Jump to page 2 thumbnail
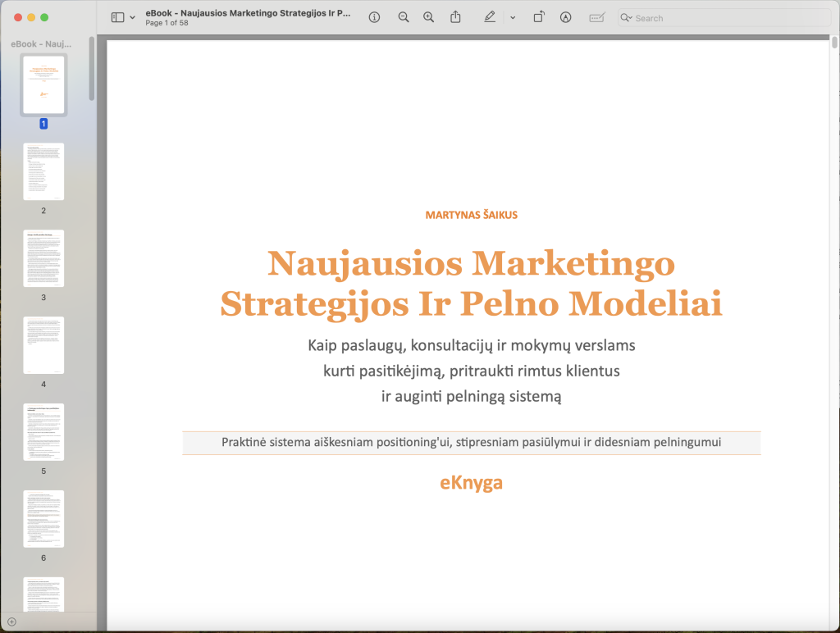 coord(44,171)
